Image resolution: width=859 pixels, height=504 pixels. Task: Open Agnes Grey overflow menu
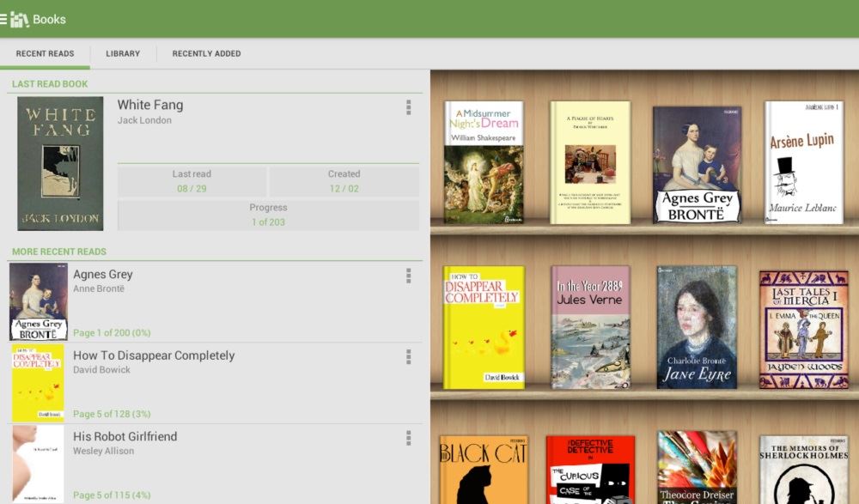click(x=408, y=276)
